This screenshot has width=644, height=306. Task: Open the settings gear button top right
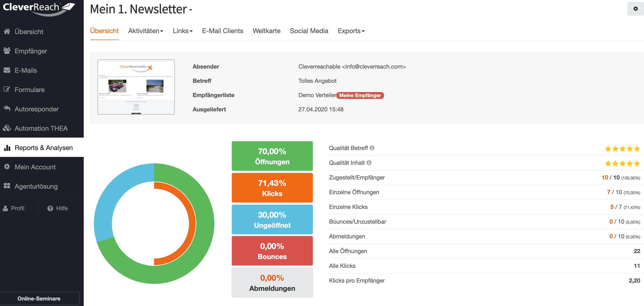point(635,9)
